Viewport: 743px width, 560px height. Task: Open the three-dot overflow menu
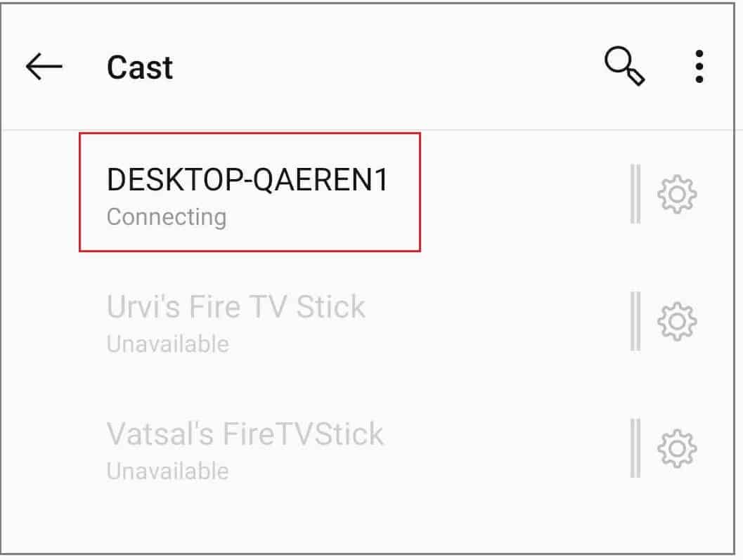(x=699, y=66)
